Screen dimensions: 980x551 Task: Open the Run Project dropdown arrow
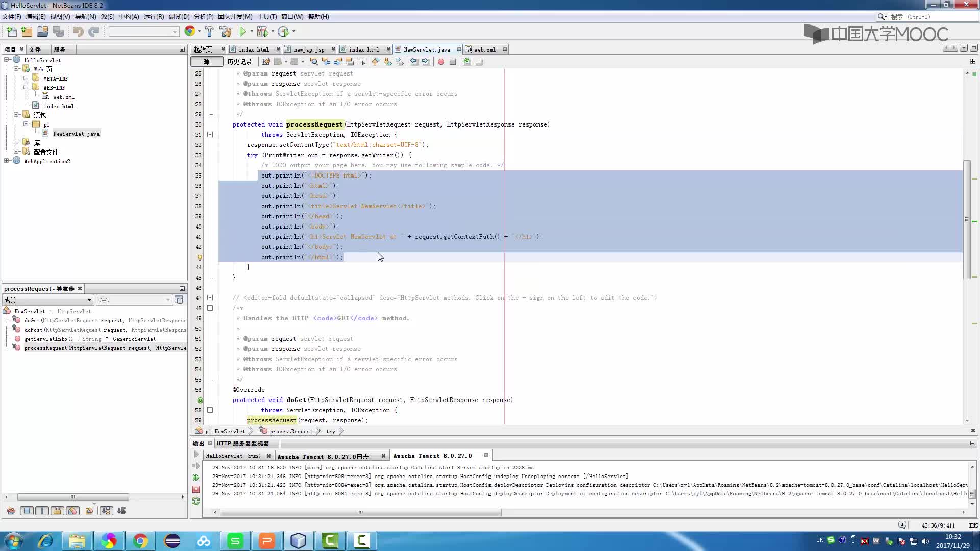[251, 32]
